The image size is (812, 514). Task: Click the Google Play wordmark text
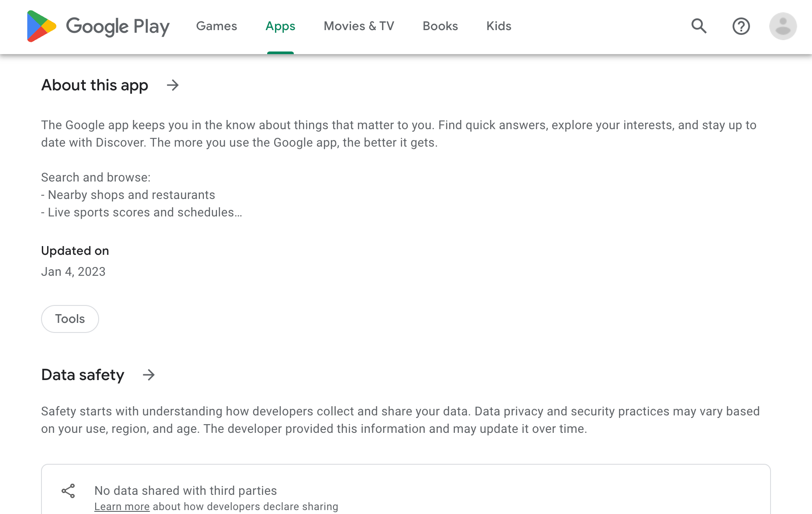(118, 27)
